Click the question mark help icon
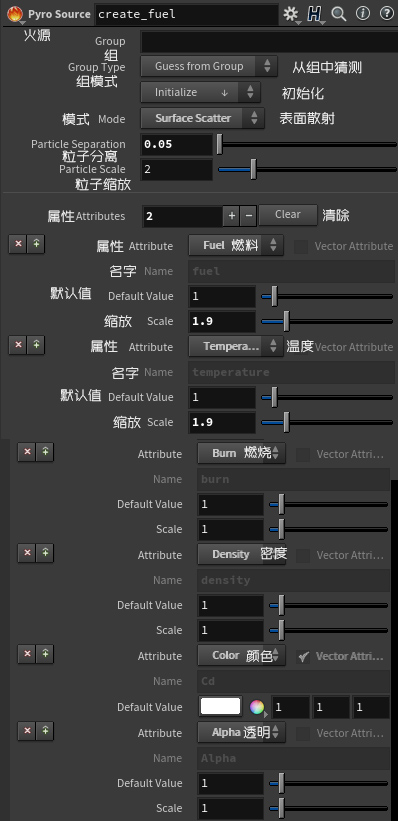 [386, 14]
